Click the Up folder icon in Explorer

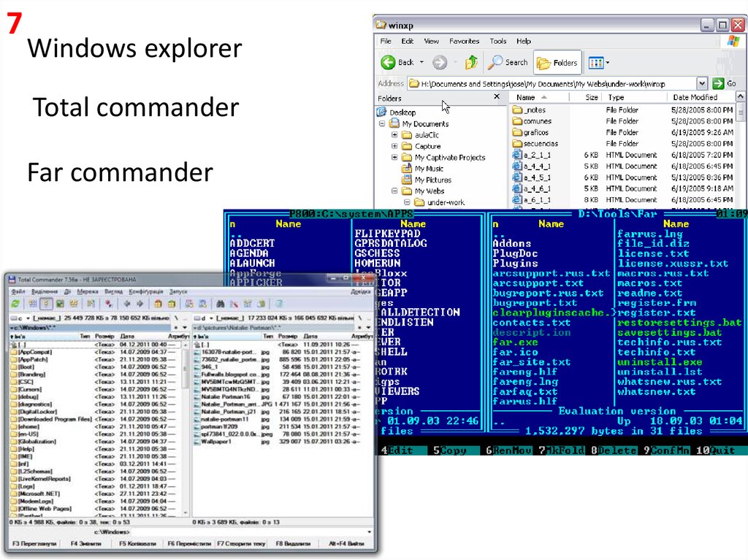[x=472, y=63]
